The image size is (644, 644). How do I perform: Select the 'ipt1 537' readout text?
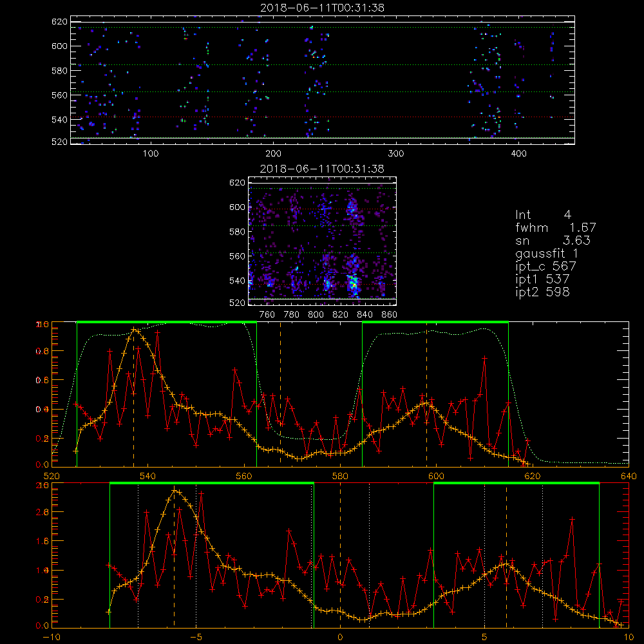(x=542, y=279)
